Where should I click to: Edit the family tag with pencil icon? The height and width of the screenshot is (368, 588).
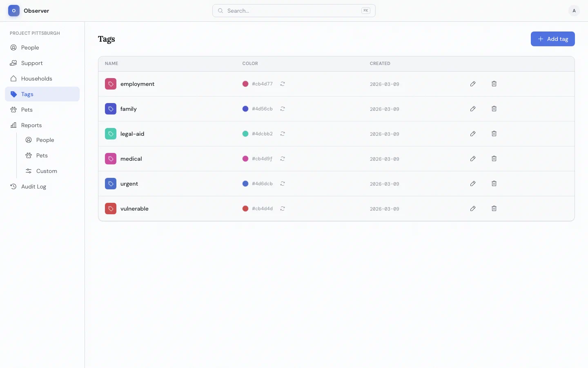473,109
